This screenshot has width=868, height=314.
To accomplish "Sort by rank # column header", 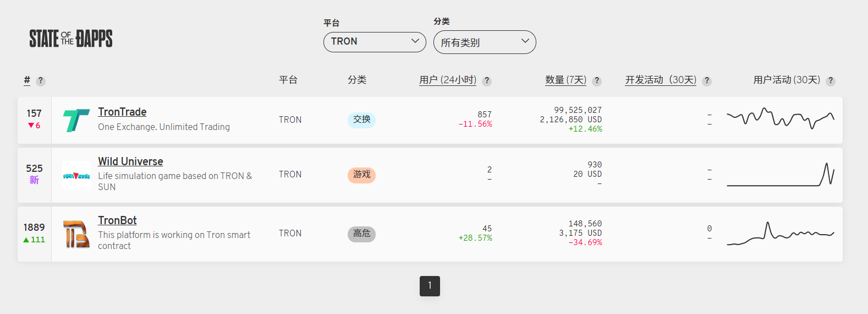I will [x=27, y=80].
